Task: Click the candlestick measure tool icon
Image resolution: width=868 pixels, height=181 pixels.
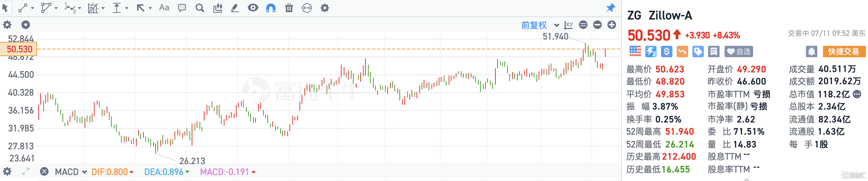Action: (217, 8)
